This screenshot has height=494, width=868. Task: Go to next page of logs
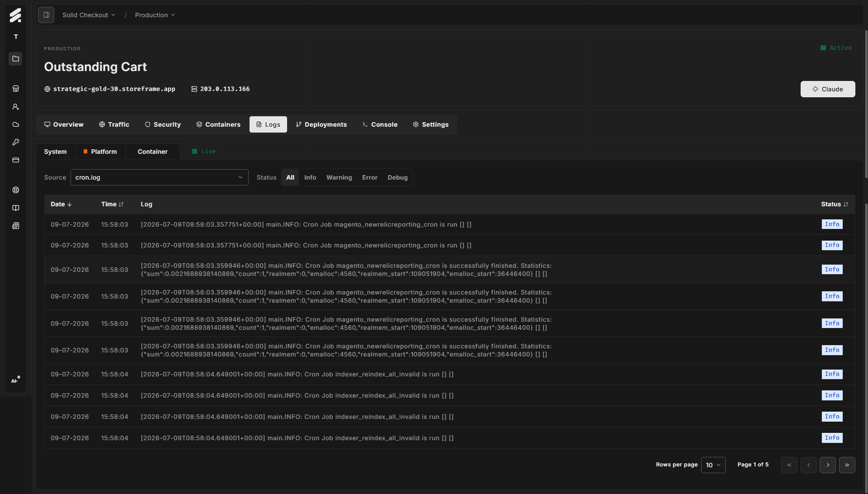click(828, 465)
